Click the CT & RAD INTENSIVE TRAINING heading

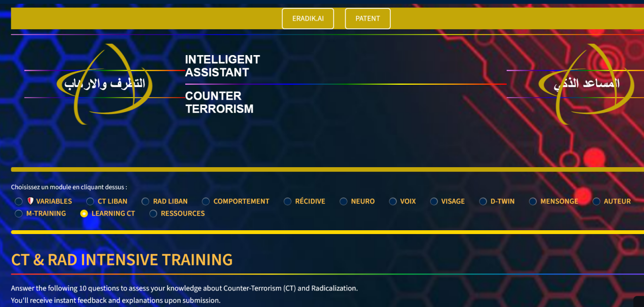click(122, 260)
